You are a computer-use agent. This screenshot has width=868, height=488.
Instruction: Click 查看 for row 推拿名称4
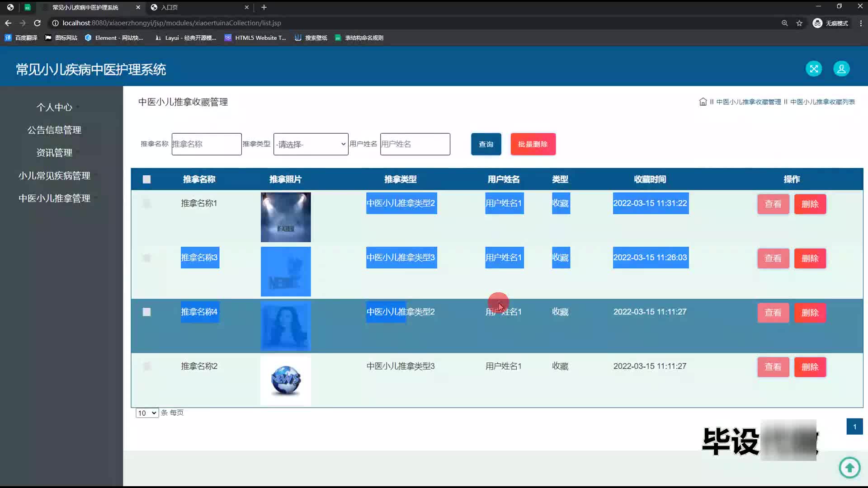click(773, 313)
